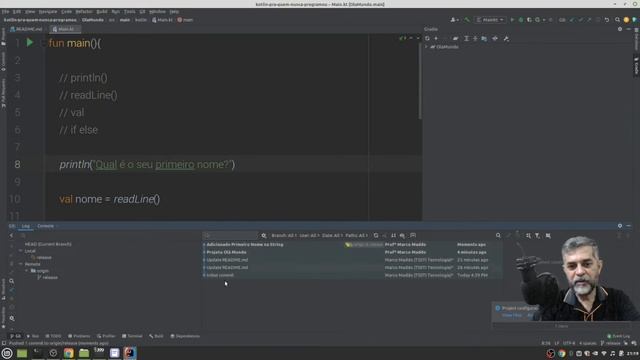Open the User filter dropdown

(x=309, y=236)
